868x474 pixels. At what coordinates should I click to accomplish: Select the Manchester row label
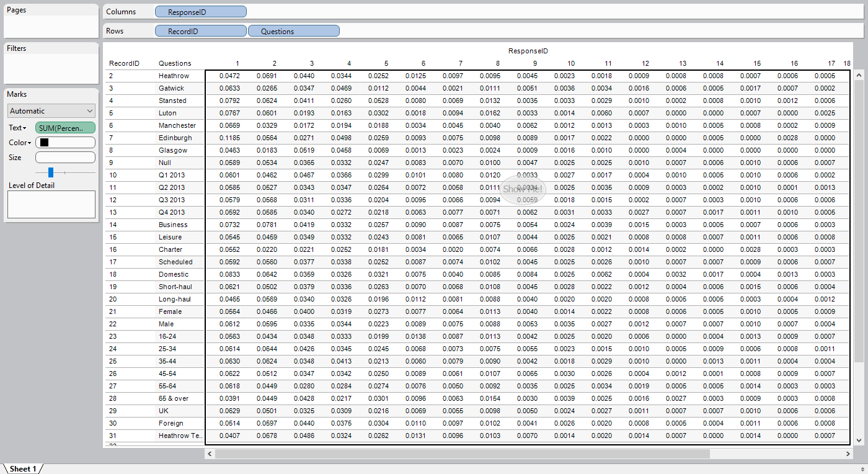177,125
